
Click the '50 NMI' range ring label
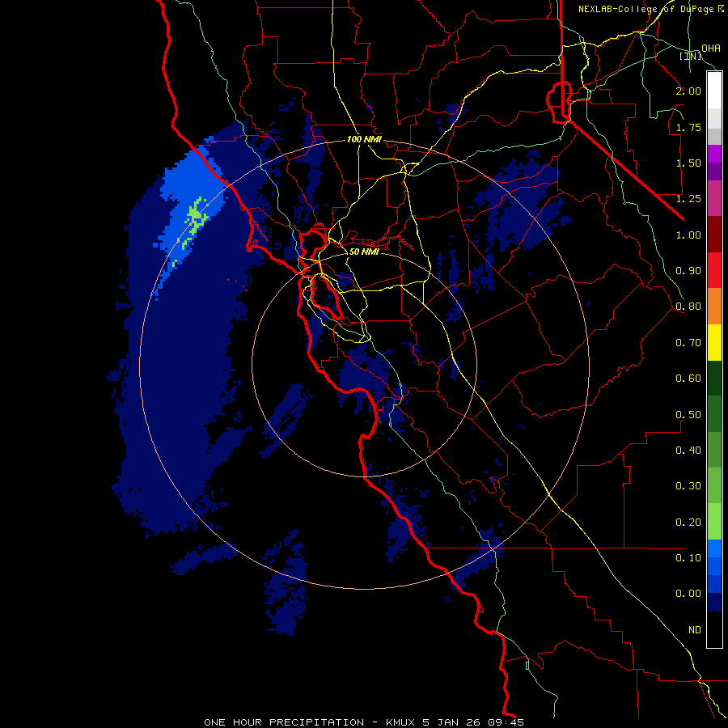pos(364,252)
